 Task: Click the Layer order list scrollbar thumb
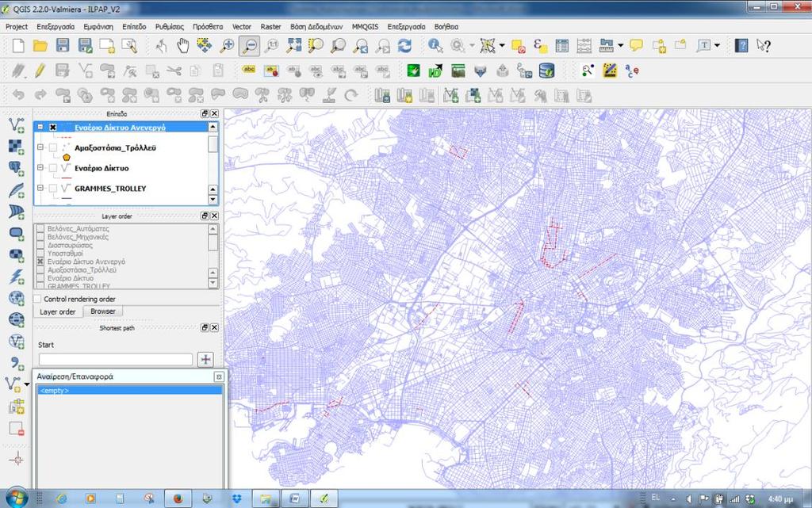pos(213,243)
